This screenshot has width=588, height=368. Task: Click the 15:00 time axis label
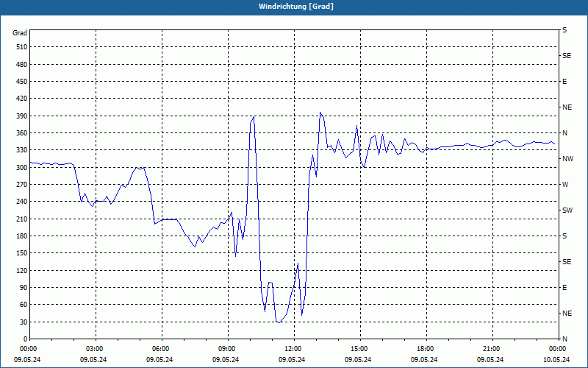360,348
